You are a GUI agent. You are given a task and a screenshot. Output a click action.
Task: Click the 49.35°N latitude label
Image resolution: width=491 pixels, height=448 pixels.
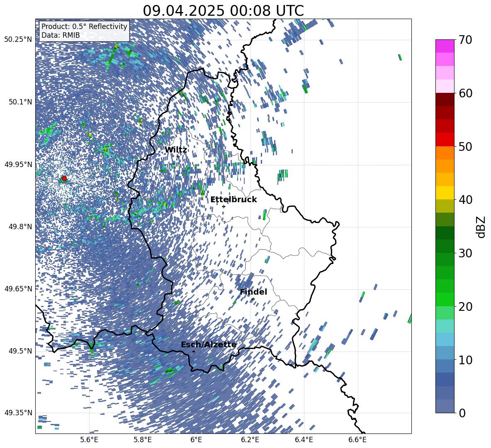click(18, 413)
